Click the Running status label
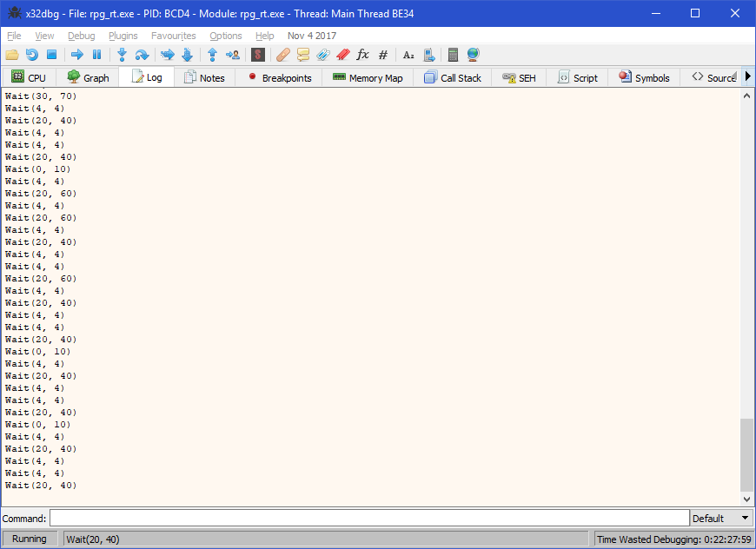Viewport: 756px width, 549px height. pos(30,539)
